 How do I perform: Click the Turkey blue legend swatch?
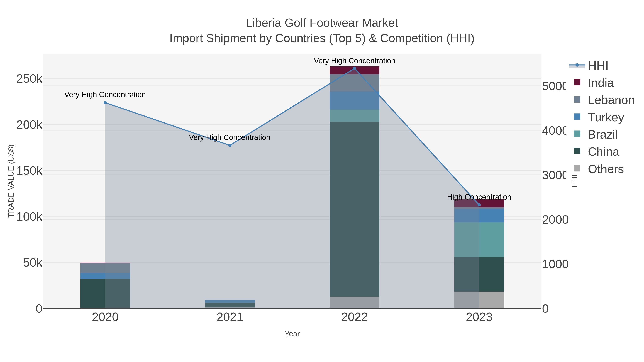point(577,117)
